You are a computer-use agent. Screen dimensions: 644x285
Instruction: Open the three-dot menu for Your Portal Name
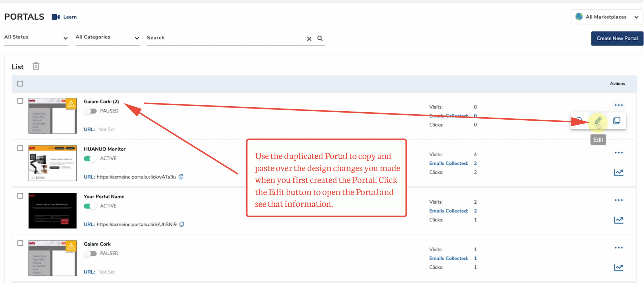click(x=619, y=200)
